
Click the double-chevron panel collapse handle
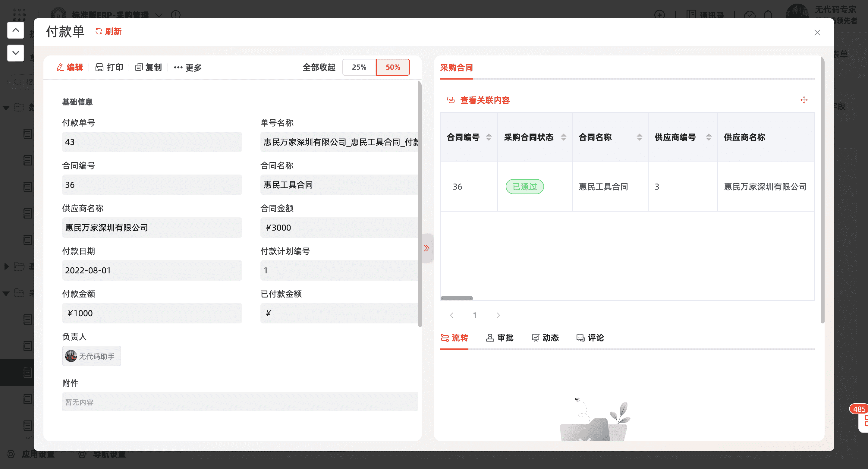(x=426, y=248)
